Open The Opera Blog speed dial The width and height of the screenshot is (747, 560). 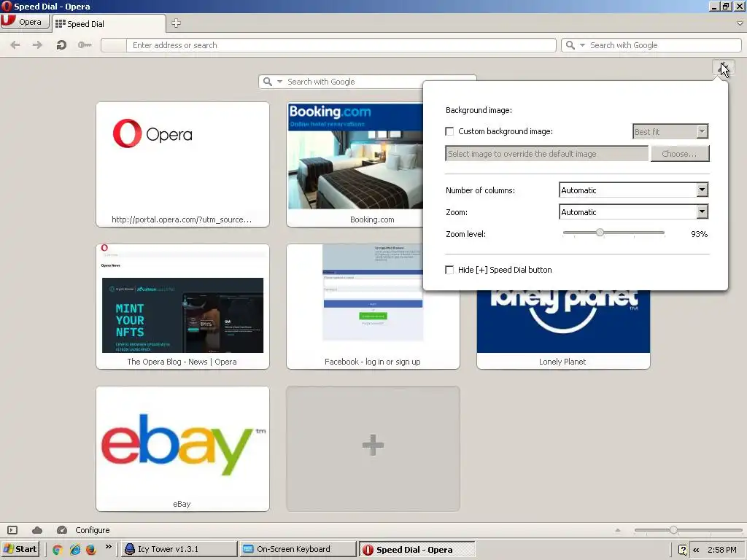point(182,306)
